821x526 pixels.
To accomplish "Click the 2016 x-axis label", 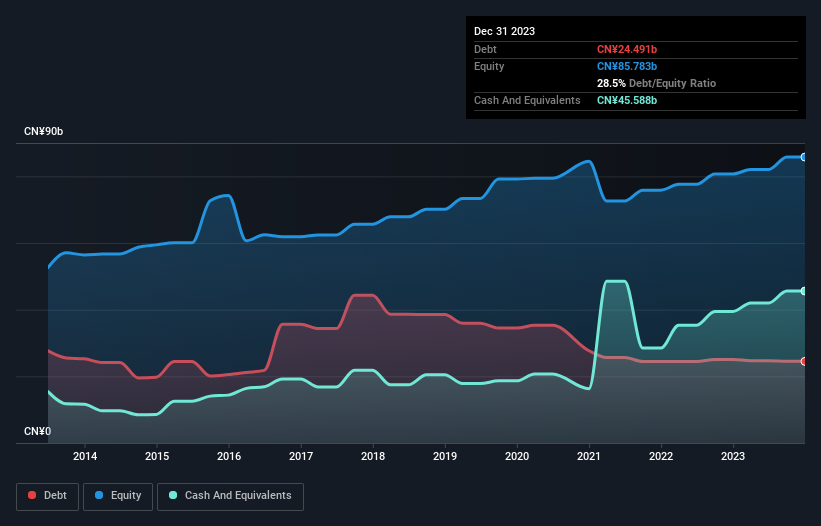I will [x=229, y=456].
